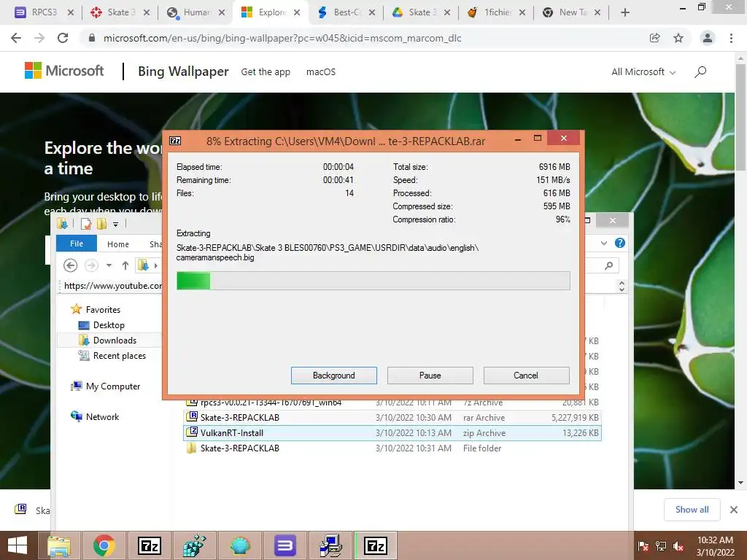Viewport: 747px width, 560px height.
Task: Select Downloads in navigation pane
Action: point(107,340)
